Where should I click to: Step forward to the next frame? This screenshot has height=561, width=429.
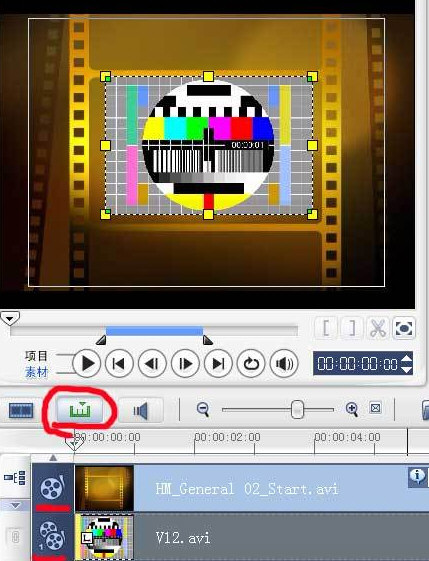point(185,364)
